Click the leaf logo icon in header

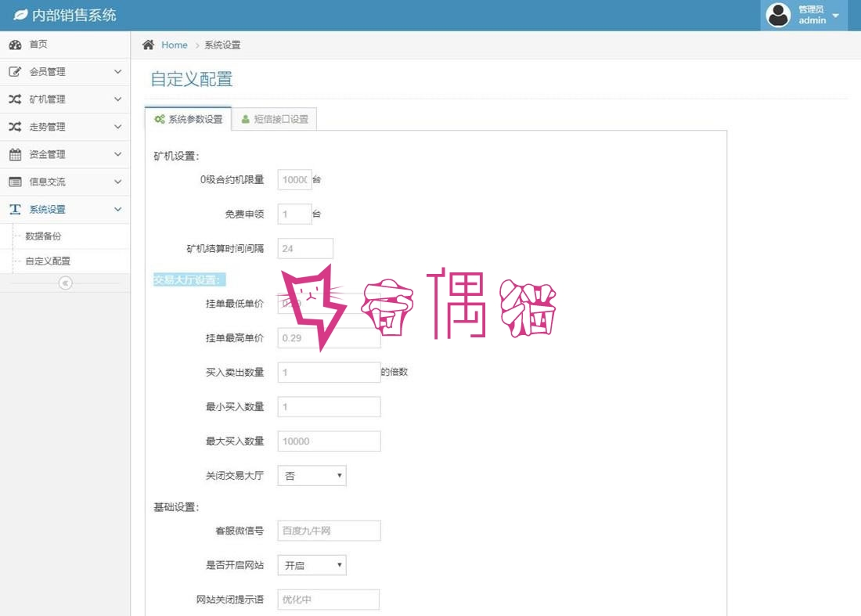(x=20, y=15)
